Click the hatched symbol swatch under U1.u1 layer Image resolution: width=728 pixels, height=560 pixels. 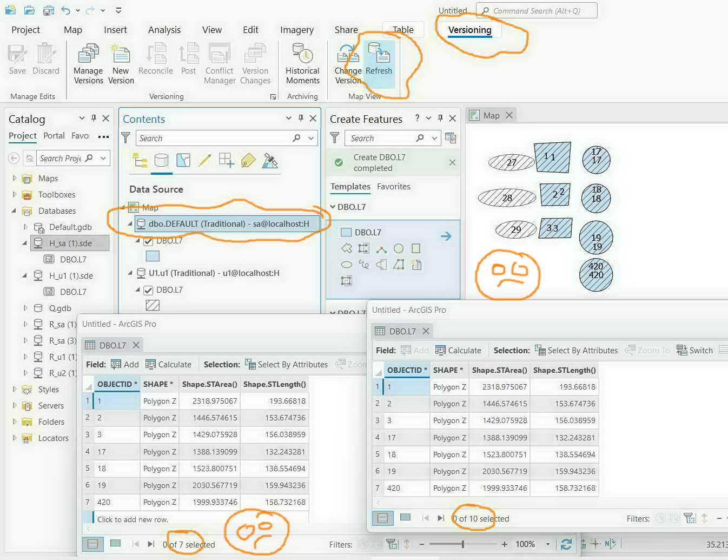point(153,305)
